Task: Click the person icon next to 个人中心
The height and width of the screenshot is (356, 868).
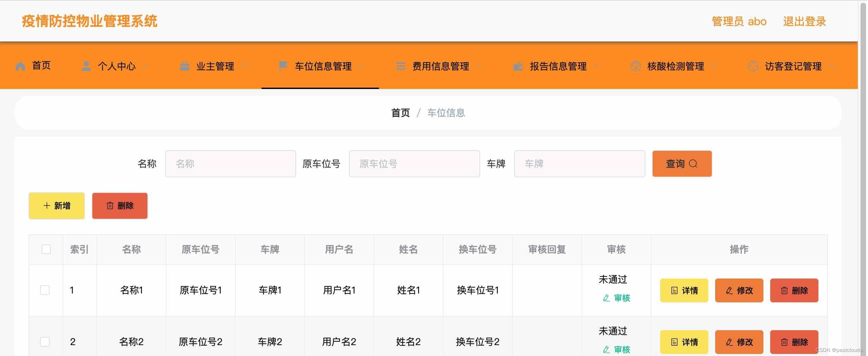Action: (86, 66)
